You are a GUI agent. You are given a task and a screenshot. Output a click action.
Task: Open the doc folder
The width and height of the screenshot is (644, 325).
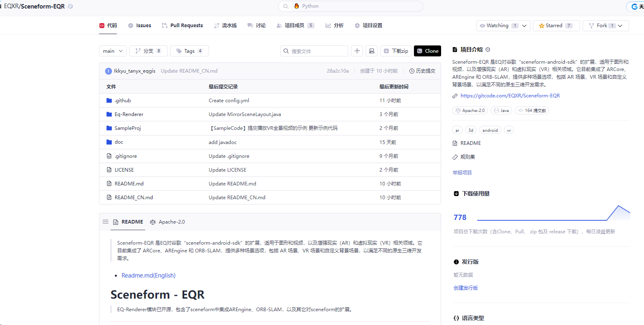click(118, 142)
